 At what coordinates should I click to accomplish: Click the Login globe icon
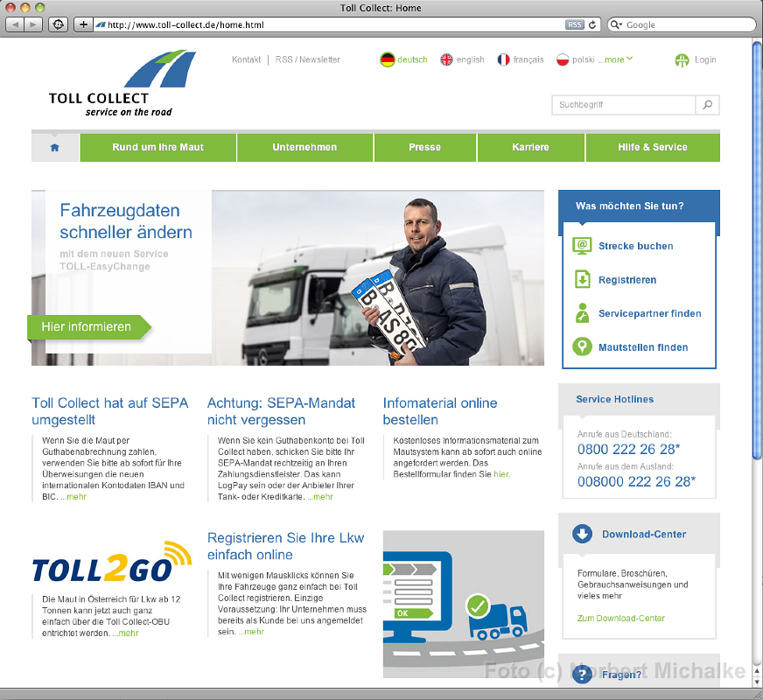pyautogui.click(x=682, y=60)
